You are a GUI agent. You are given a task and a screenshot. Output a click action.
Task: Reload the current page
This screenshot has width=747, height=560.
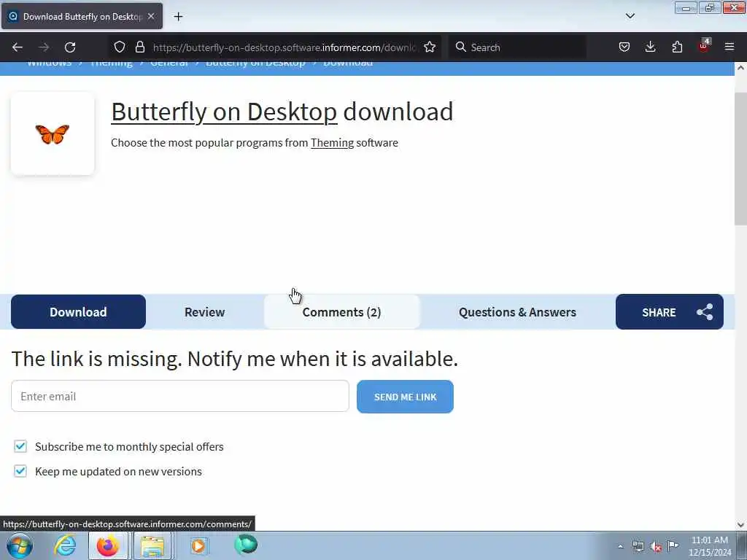[70, 47]
